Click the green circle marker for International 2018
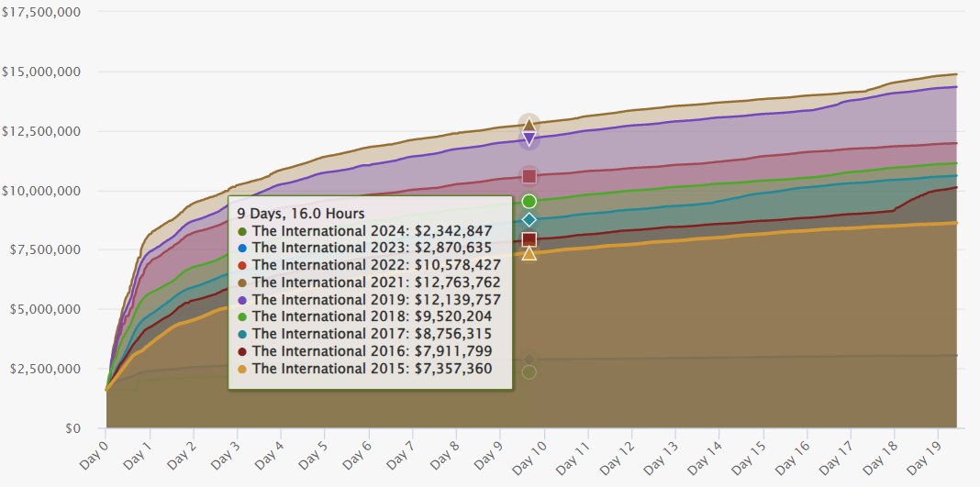This screenshot has width=980, height=487. tap(529, 202)
